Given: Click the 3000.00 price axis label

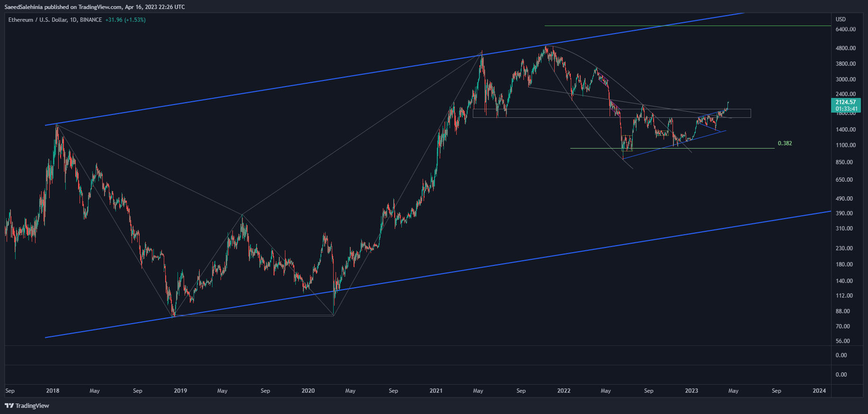Looking at the screenshot, I should [x=846, y=79].
